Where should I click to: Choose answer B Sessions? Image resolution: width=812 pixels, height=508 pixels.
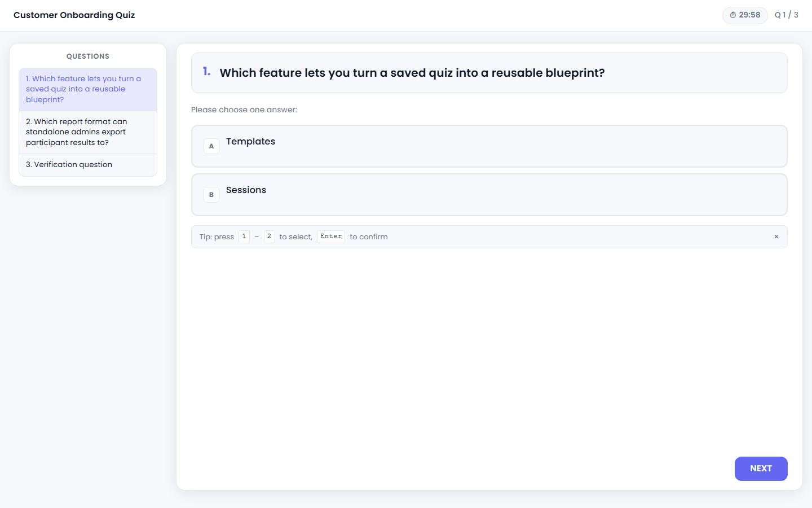click(x=489, y=195)
